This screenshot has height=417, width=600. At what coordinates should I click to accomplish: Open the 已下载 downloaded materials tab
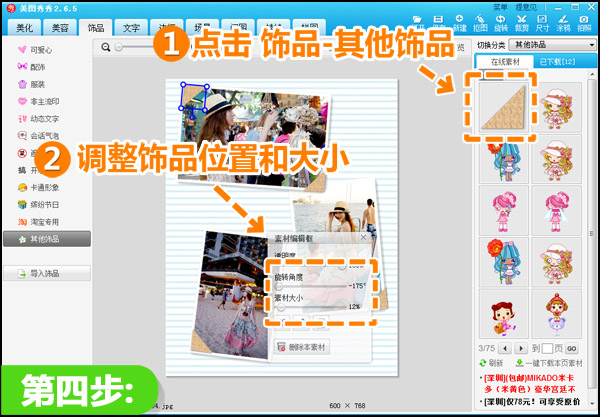[554, 62]
